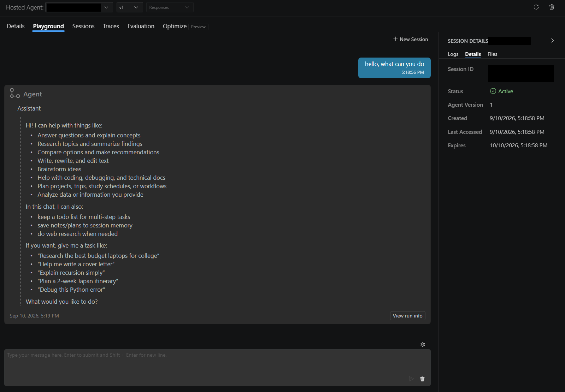Click the SESSION DETAILS heading

[468, 41]
